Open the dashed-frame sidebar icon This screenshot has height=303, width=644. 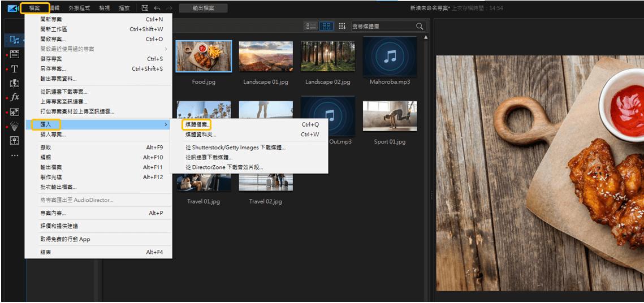[x=15, y=141]
